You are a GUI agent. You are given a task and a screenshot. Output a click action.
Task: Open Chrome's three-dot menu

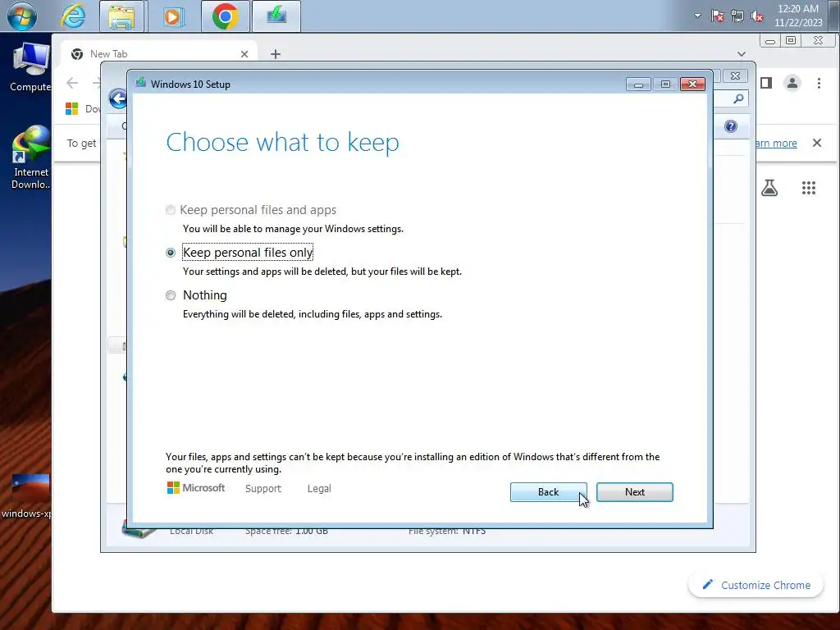click(x=819, y=83)
